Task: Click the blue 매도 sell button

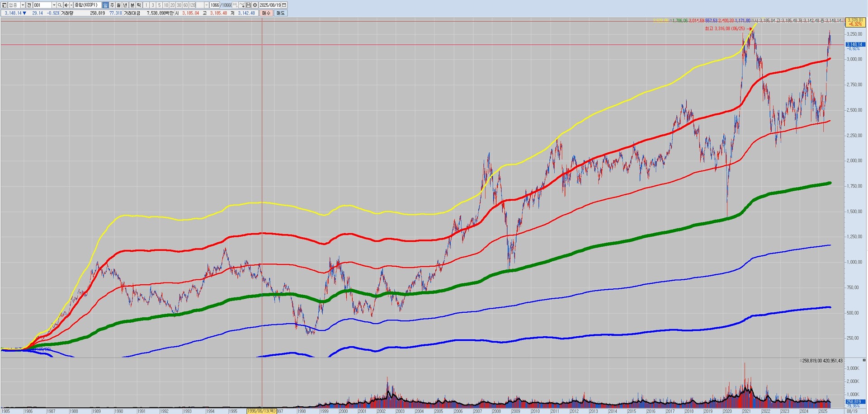Action: click(280, 13)
